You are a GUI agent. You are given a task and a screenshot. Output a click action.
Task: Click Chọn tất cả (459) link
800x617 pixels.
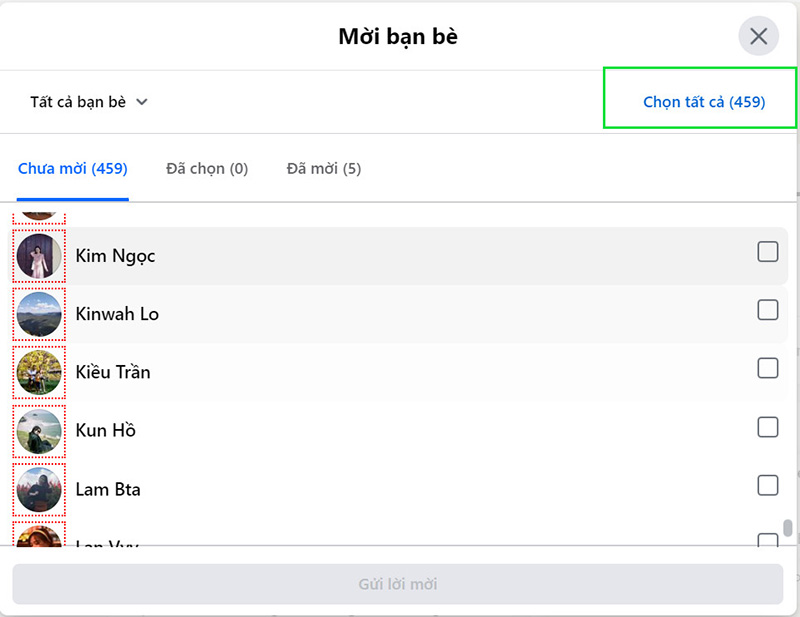click(704, 102)
